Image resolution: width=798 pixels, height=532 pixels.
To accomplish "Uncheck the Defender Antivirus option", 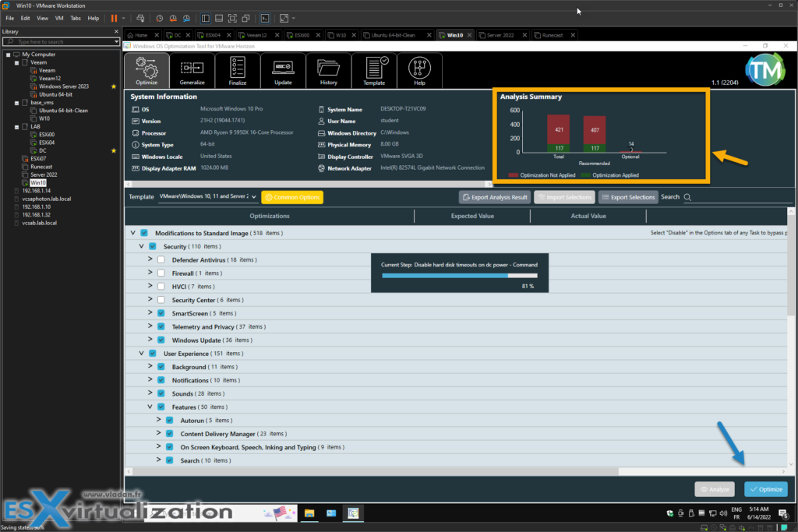I will click(162, 259).
